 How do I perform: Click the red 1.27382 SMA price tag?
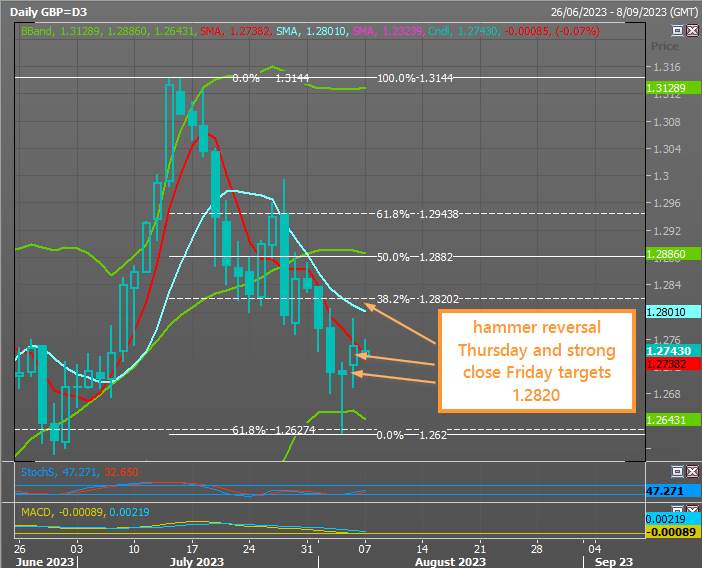673,364
